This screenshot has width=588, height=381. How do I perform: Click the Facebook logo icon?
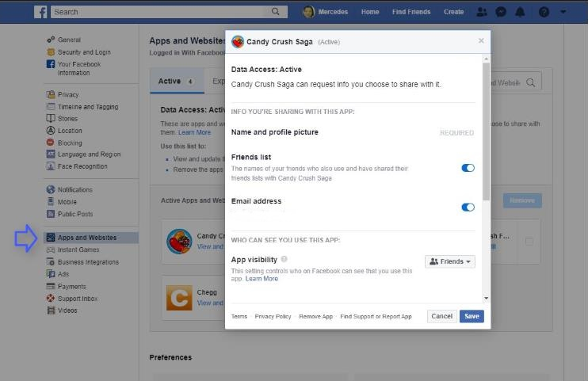click(40, 12)
